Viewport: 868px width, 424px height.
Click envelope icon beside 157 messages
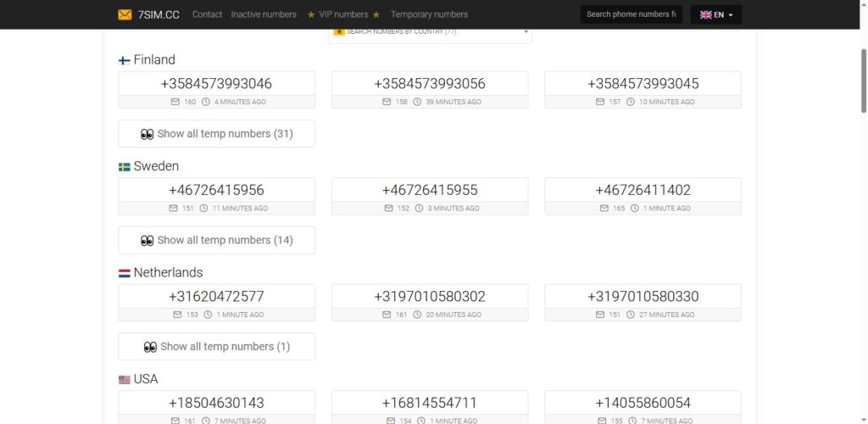pos(600,102)
